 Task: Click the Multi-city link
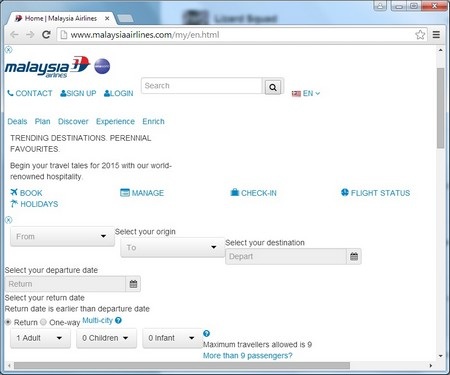click(97, 320)
